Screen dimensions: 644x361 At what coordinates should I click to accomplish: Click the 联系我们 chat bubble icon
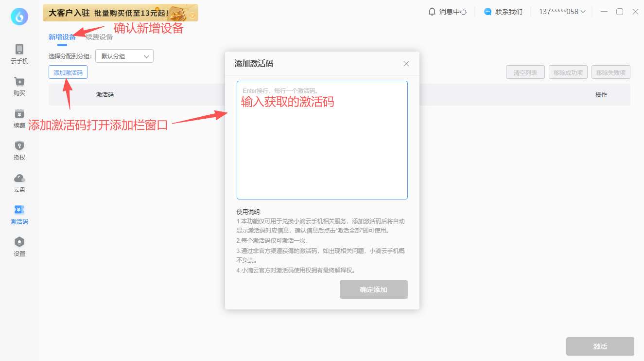(x=487, y=12)
